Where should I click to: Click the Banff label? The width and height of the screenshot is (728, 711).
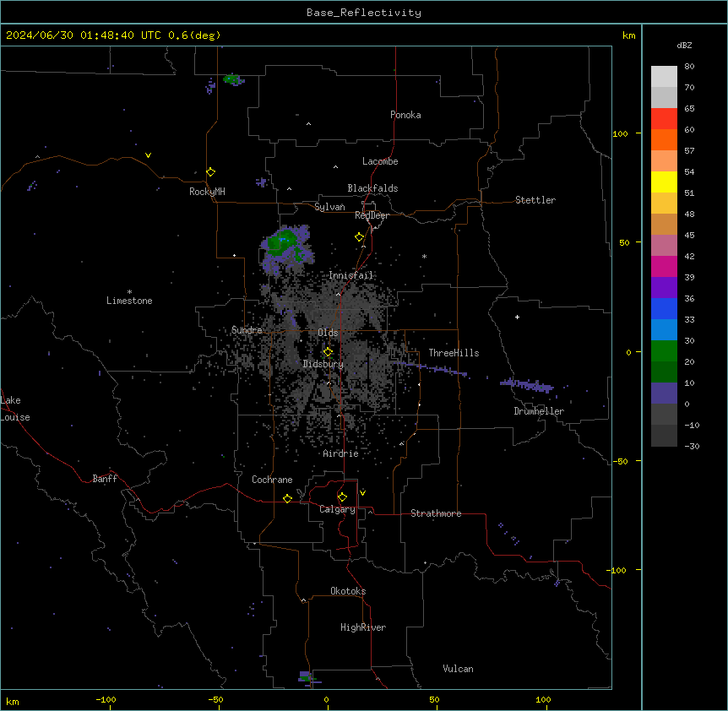click(105, 479)
